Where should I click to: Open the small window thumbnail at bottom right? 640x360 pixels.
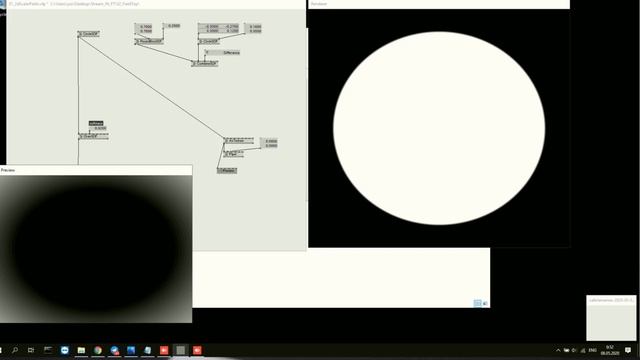click(611, 318)
